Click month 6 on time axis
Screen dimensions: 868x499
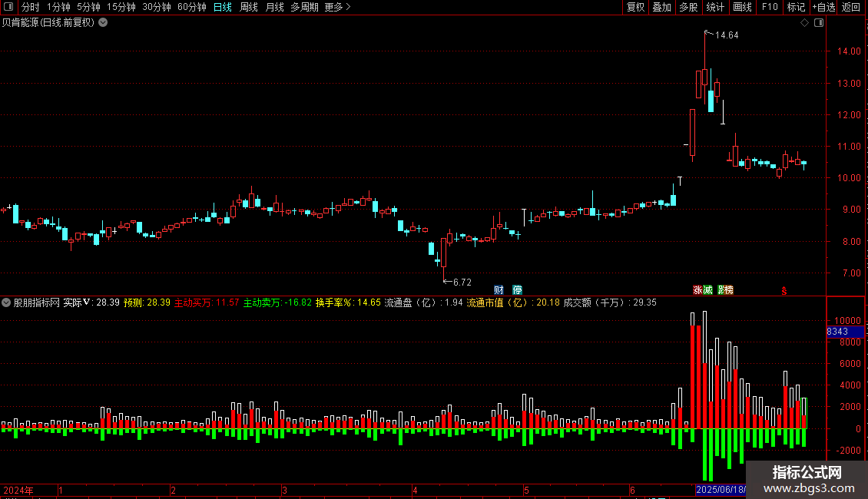[632, 490]
